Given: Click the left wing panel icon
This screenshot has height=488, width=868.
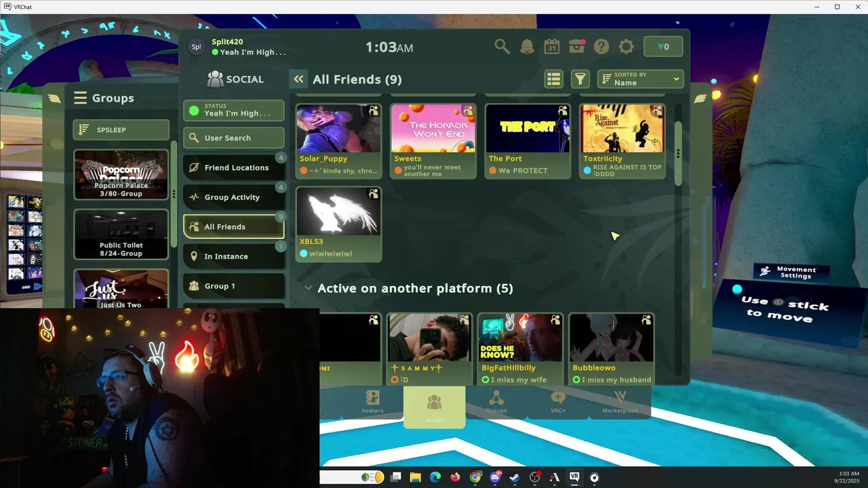Looking at the screenshot, I should click(x=54, y=98).
